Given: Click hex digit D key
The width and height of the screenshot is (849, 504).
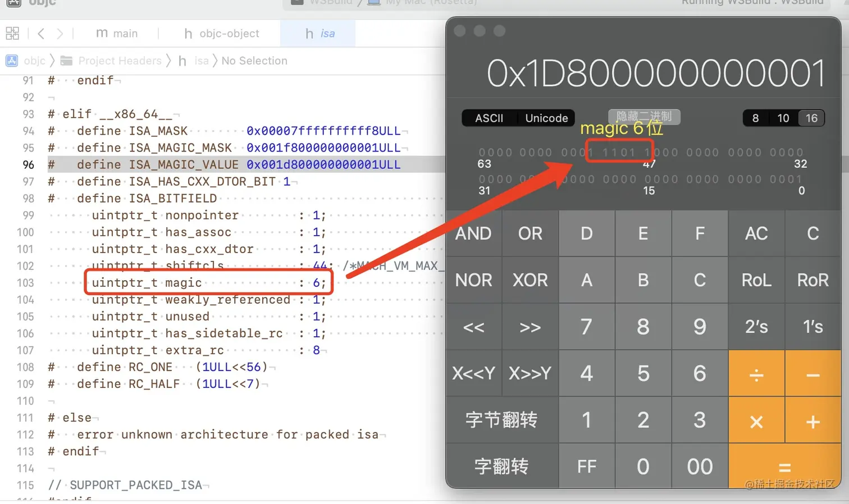Looking at the screenshot, I should pos(587,233).
